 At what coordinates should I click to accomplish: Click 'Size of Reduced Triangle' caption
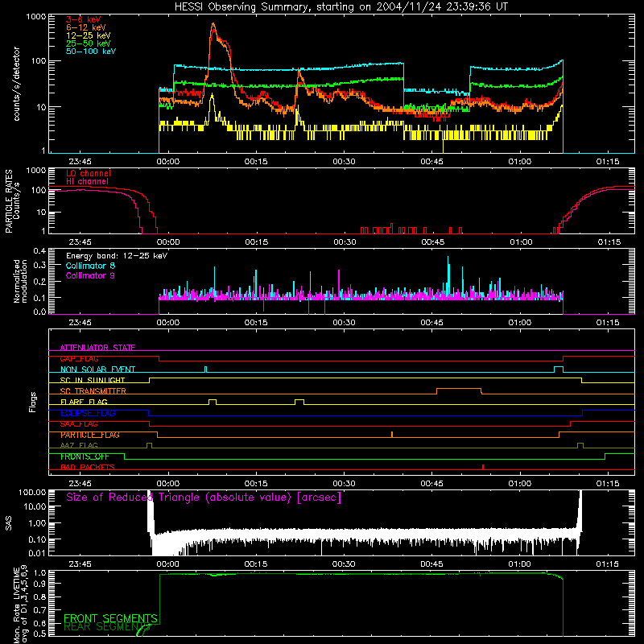point(204,497)
